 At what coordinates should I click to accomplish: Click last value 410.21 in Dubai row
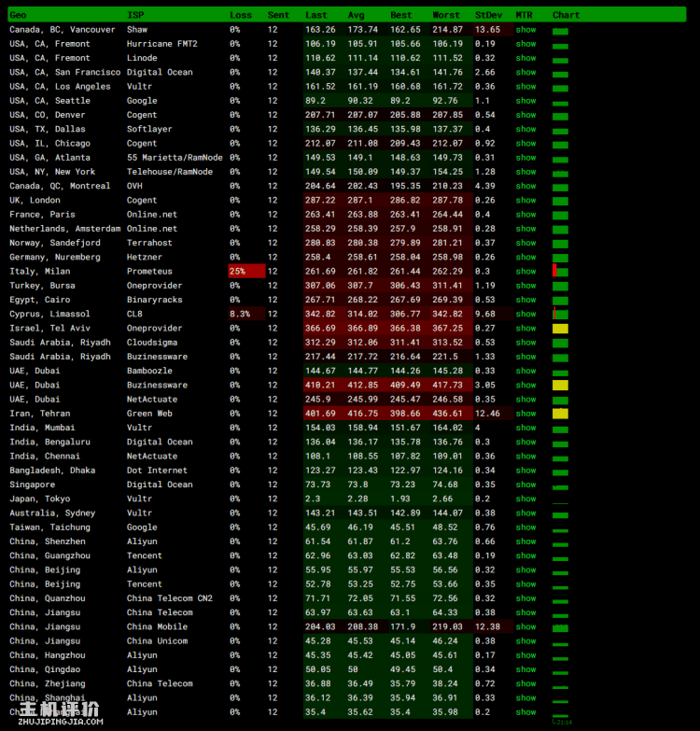[x=320, y=385]
